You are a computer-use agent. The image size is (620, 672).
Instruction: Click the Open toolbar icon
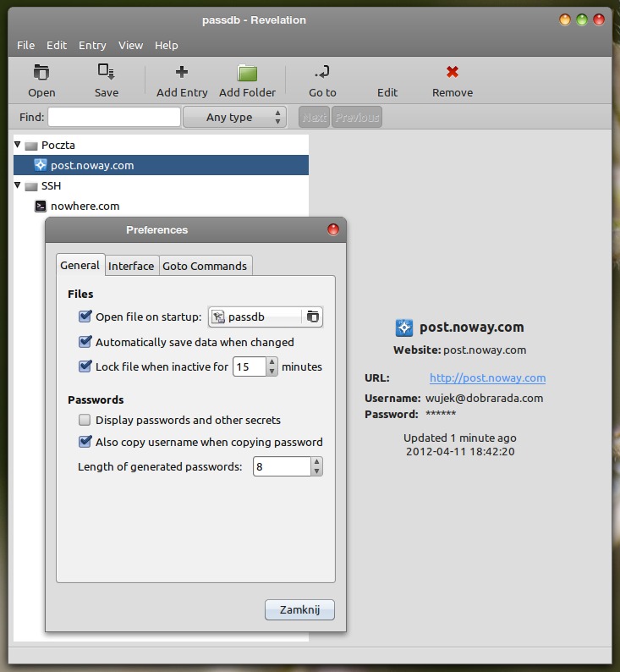pos(41,72)
